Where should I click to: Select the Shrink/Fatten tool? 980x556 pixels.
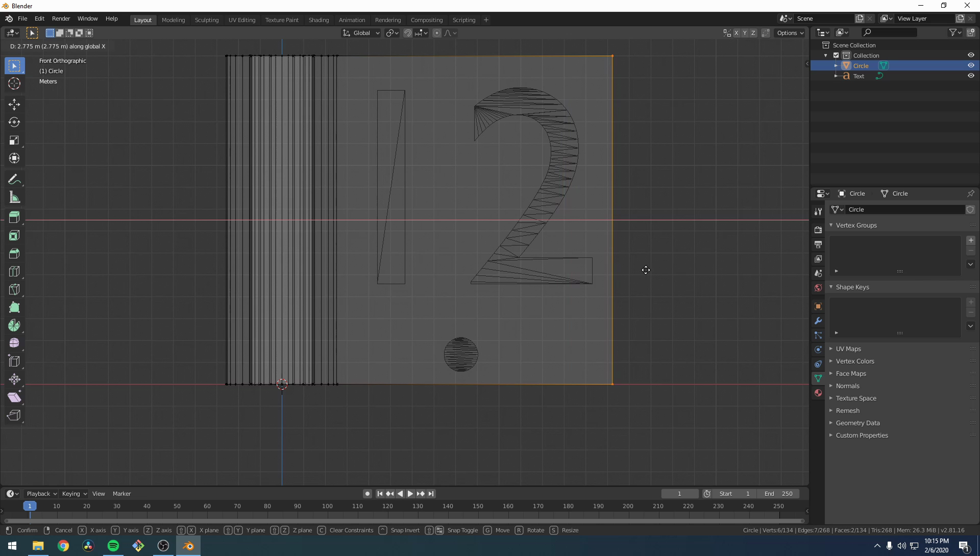point(14,379)
